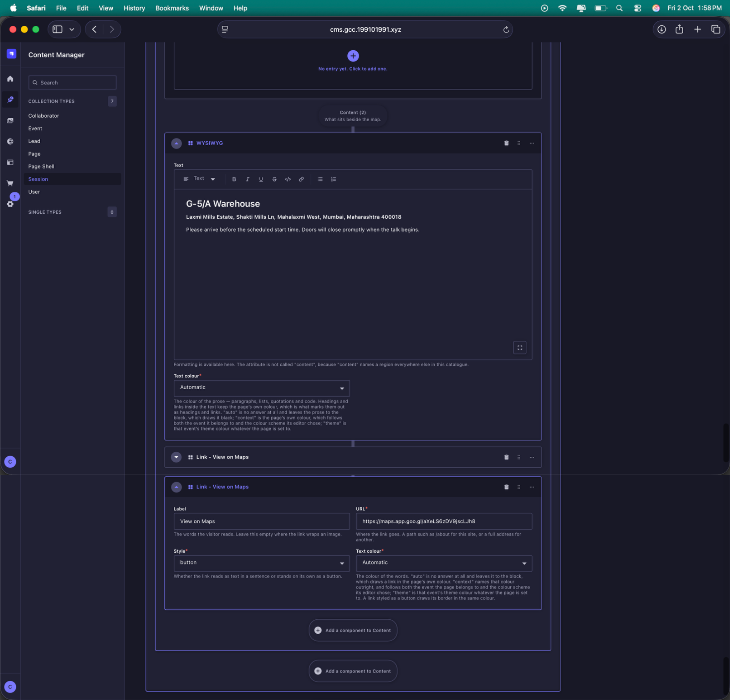Toggle bold in the WYSIWYG toolbar
The image size is (730, 700).
234,179
